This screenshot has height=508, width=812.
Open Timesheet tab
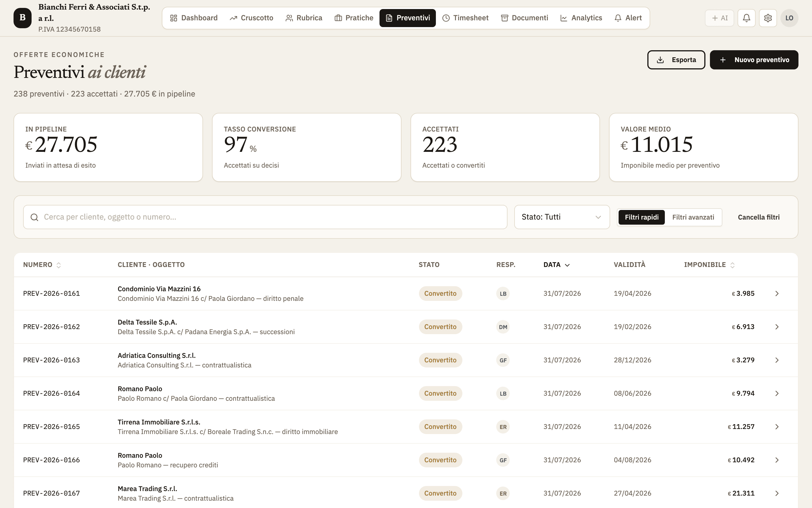(x=465, y=18)
